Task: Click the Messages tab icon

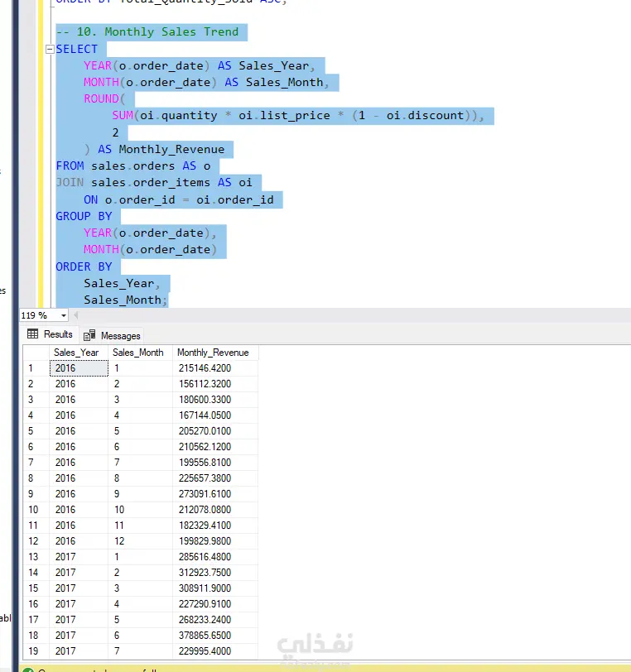Action: click(89, 335)
